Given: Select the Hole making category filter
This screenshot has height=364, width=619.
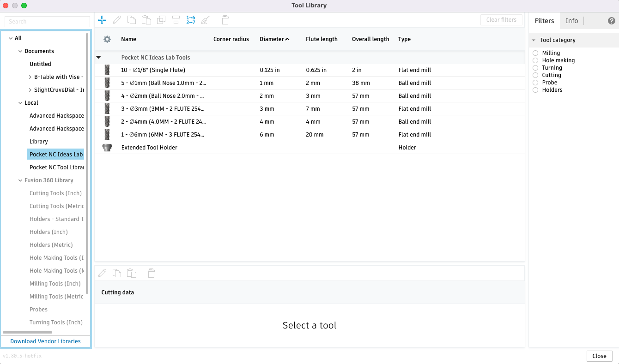Looking at the screenshot, I should click(x=536, y=60).
